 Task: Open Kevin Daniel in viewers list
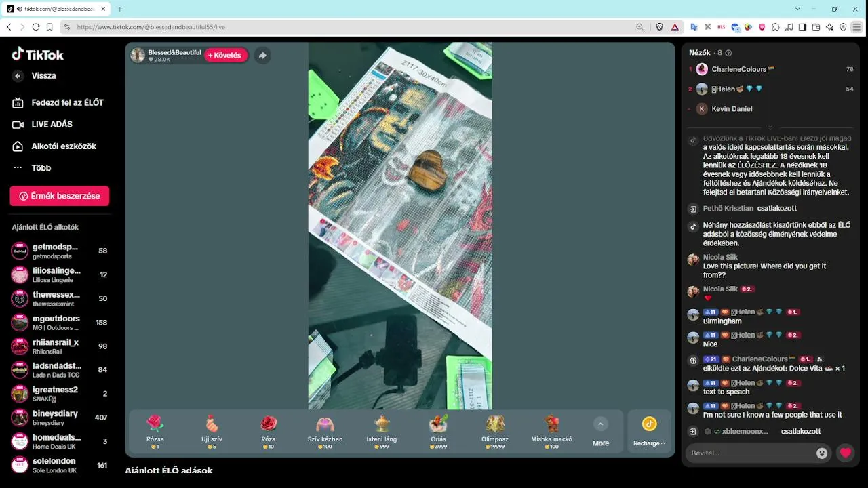tap(732, 108)
